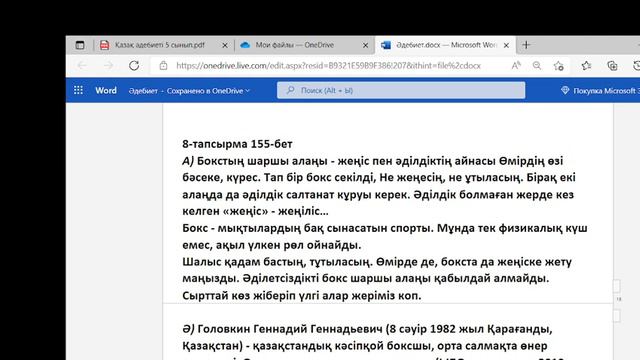Close the Қазақ әдебиеті 5 сынып.pdf tab
The image size is (640, 360).
[x=224, y=45]
